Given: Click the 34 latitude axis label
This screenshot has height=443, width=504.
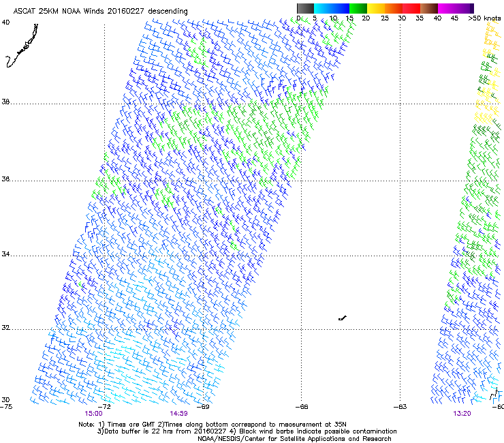Looking at the screenshot, I should 5,254.
